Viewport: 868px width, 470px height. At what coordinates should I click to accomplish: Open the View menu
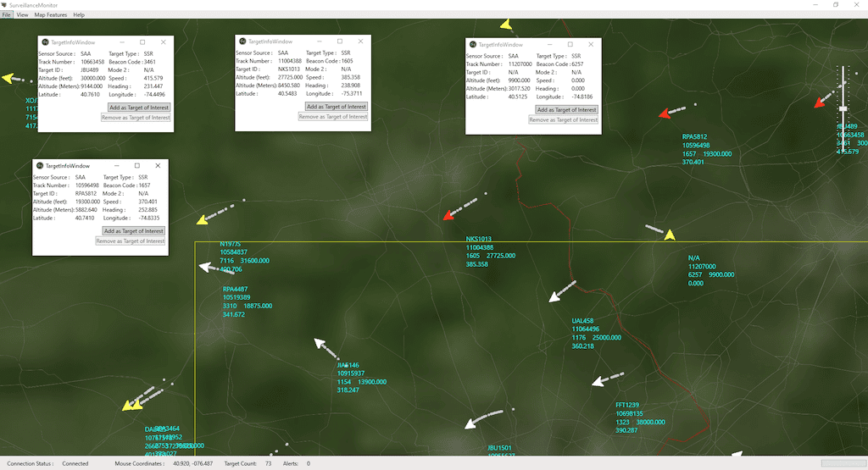click(x=22, y=15)
